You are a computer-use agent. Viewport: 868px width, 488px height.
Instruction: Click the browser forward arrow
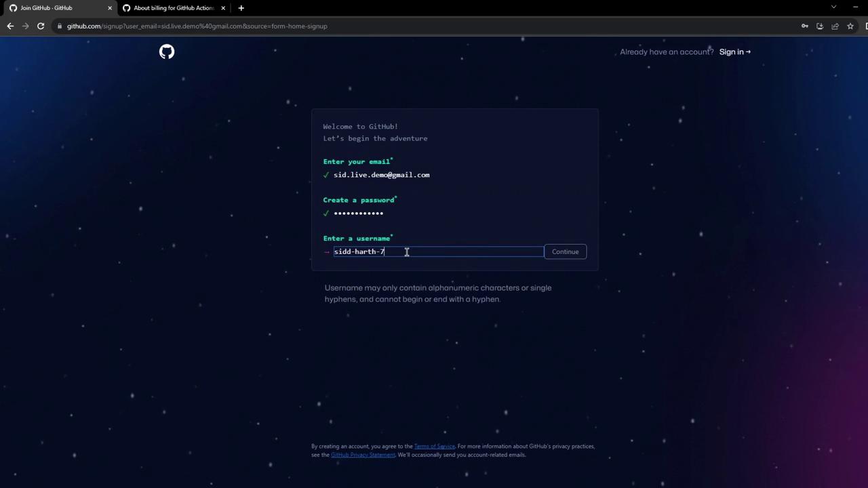(25, 26)
